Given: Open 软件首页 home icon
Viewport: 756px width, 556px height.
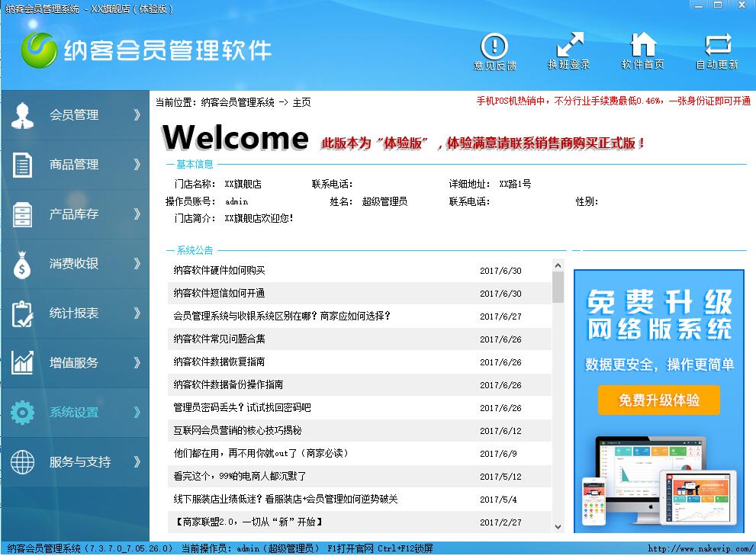Looking at the screenshot, I should pyautogui.click(x=643, y=46).
